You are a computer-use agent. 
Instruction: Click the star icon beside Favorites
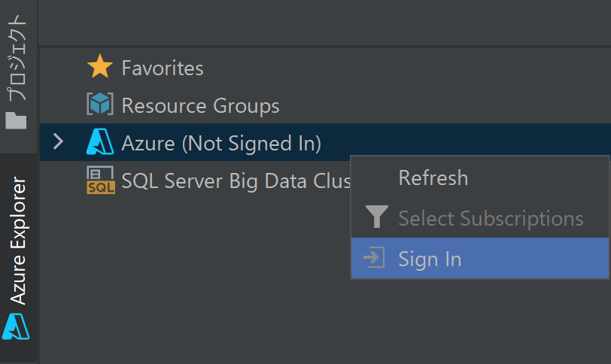99,68
